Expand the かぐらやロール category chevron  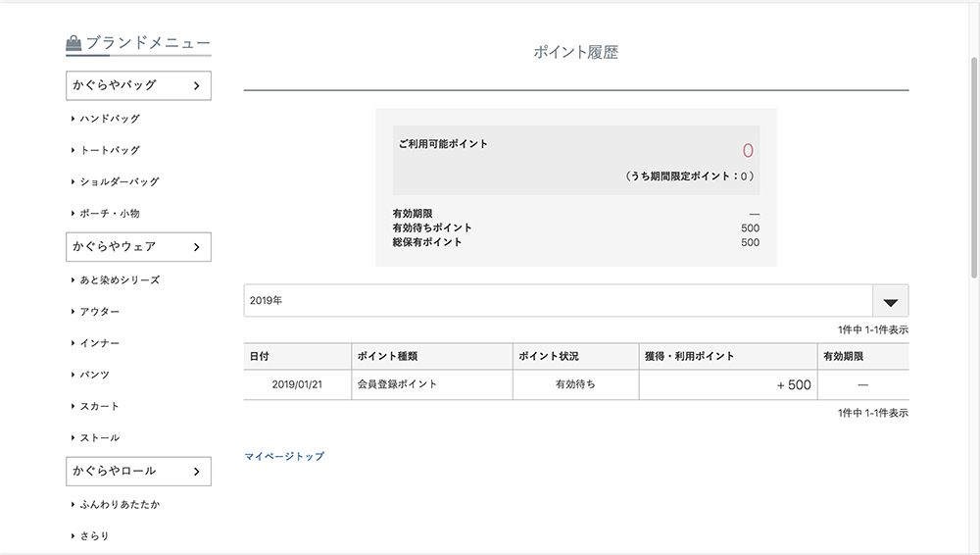coord(196,472)
